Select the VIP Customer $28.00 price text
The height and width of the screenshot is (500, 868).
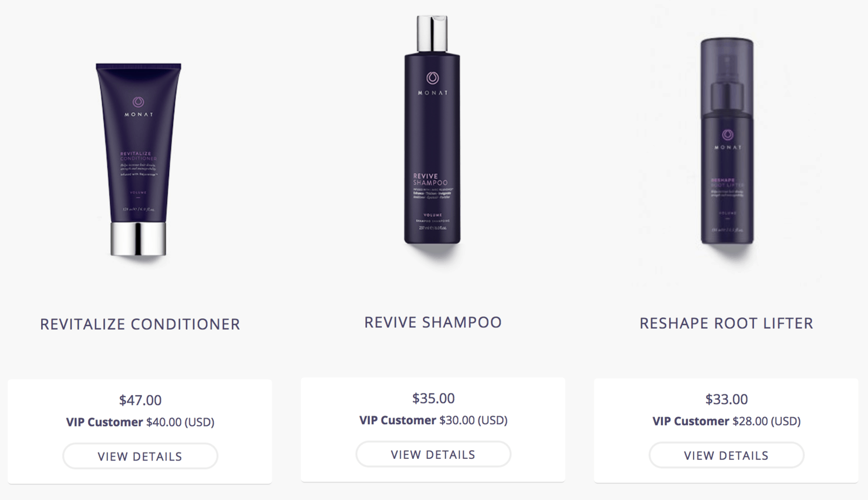726,422
